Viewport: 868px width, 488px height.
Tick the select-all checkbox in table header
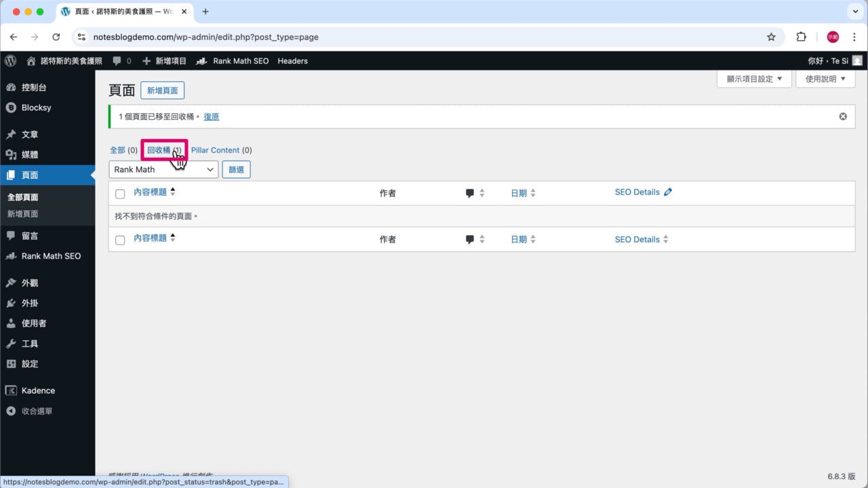coord(120,194)
